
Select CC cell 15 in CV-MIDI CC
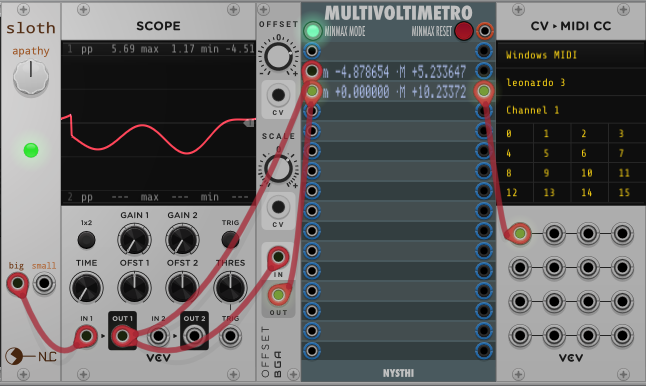627,192
